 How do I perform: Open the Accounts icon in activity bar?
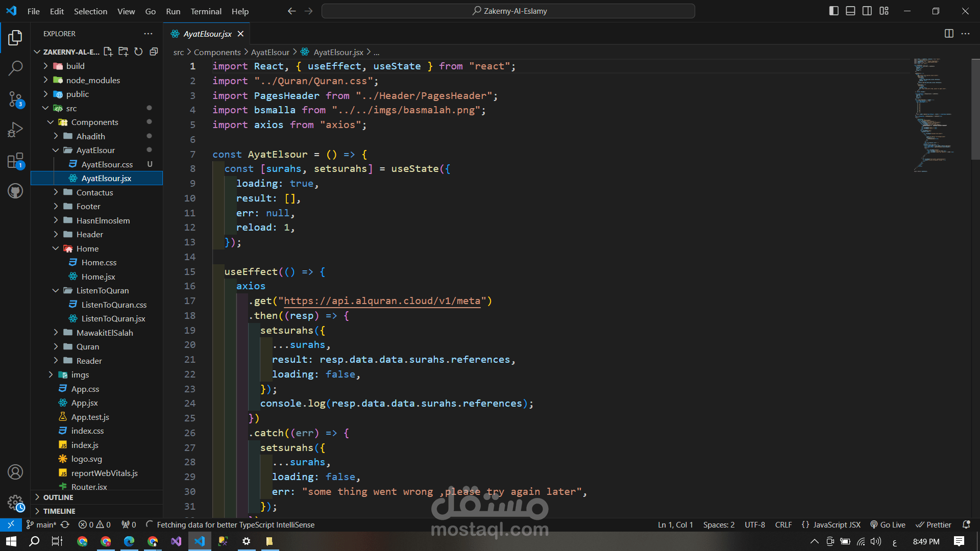(15, 472)
